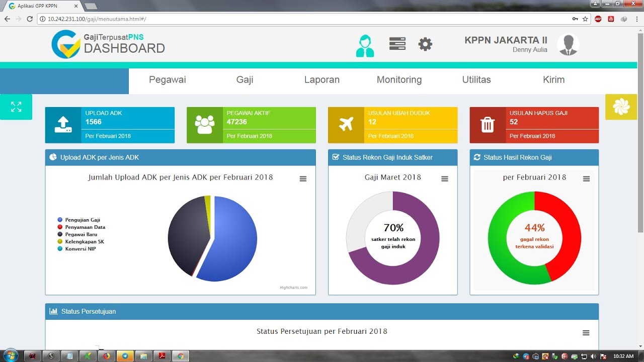Click the Usulan Hapus Gaji trash icon
The image size is (644, 362).
pos(488,125)
